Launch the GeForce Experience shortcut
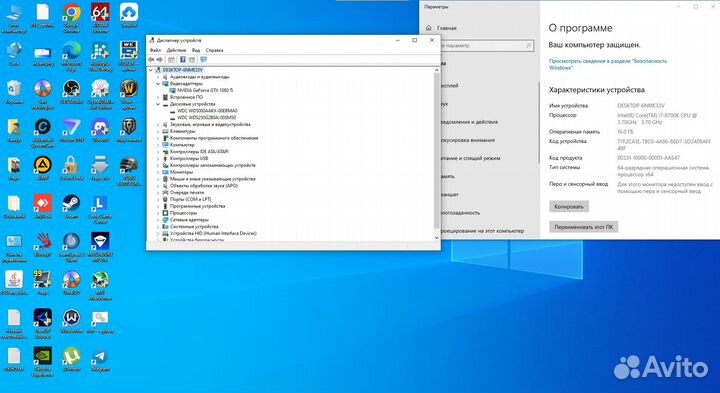This screenshot has height=393, width=720. 43,362
